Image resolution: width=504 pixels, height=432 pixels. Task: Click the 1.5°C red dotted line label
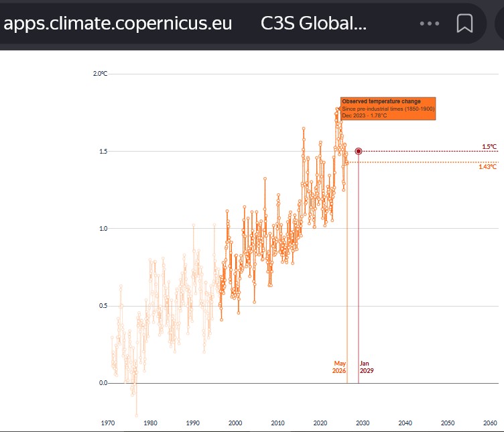[489, 147]
